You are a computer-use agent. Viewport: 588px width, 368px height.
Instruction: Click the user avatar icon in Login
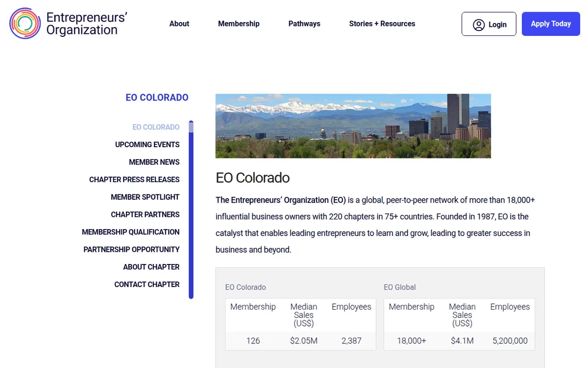coord(479,25)
